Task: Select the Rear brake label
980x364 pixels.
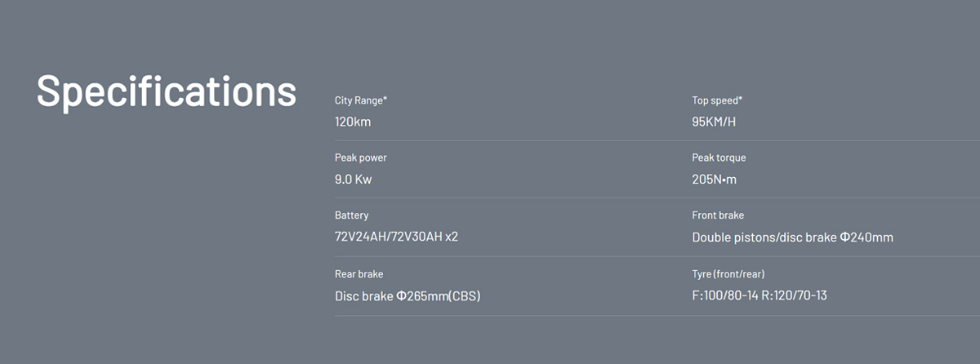Action: coord(359,274)
